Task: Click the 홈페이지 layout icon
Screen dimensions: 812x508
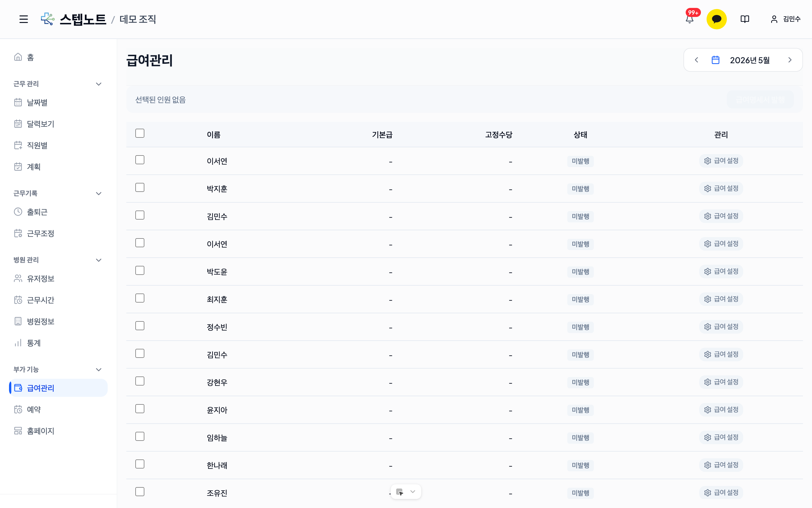Action: pos(18,431)
